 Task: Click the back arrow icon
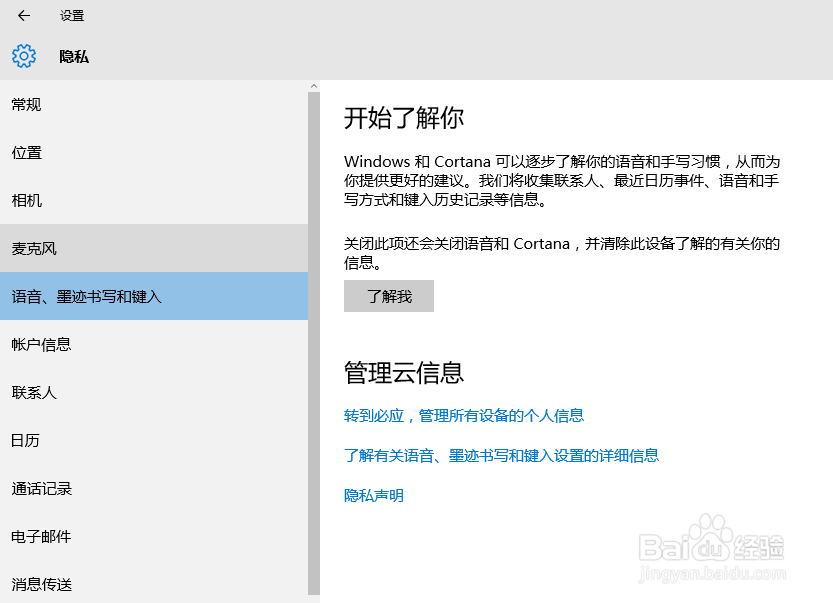coord(24,16)
